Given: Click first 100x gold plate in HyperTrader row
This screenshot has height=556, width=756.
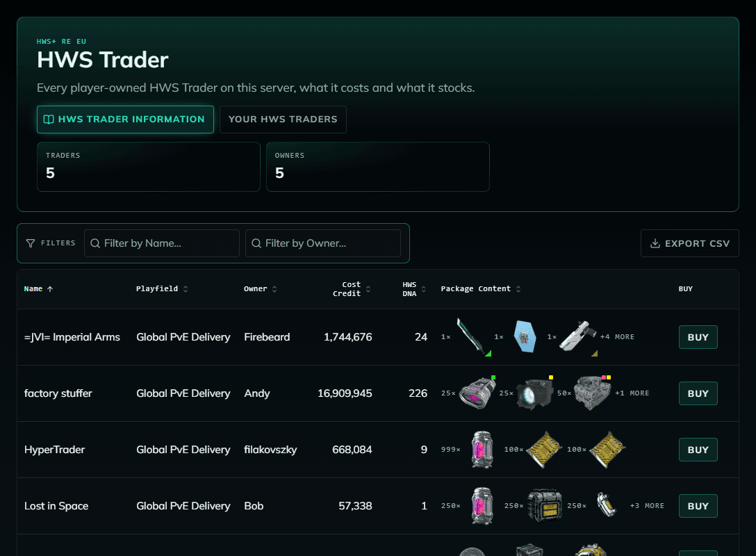Looking at the screenshot, I should click(x=544, y=450).
